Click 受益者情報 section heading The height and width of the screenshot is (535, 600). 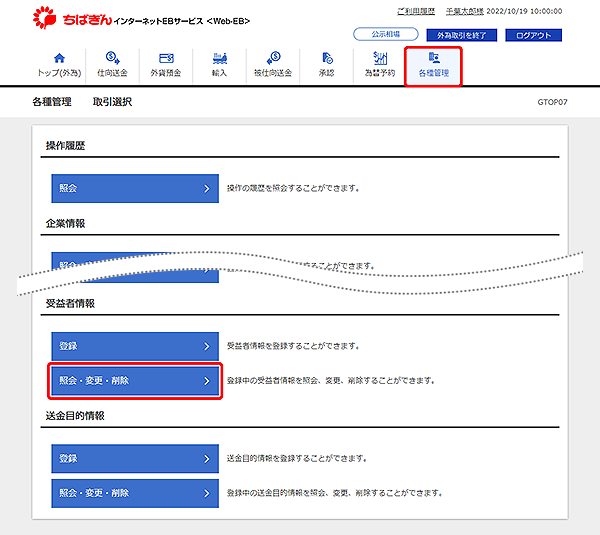click(70, 304)
